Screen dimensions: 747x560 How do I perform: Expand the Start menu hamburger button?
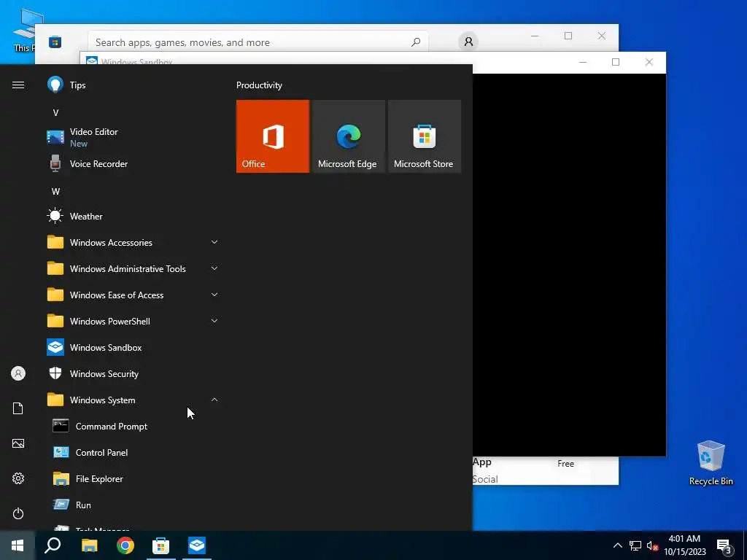pyautogui.click(x=18, y=85)
